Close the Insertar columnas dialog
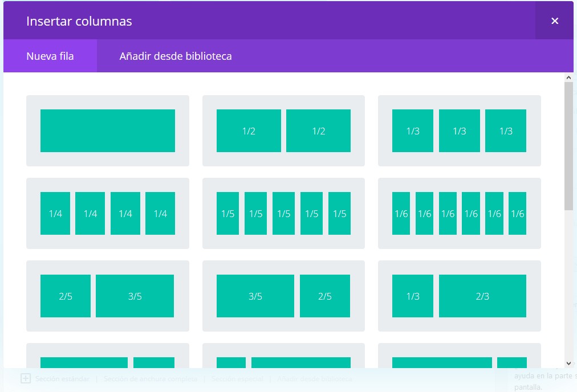The image size is (577, 392). click(554, 21)
